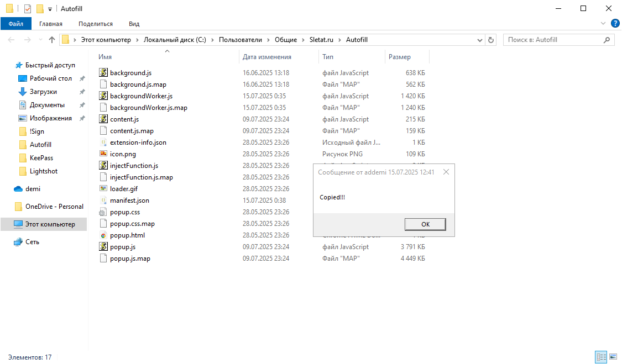
Task: Click the icon.png file icon
Action: [103, 154]
